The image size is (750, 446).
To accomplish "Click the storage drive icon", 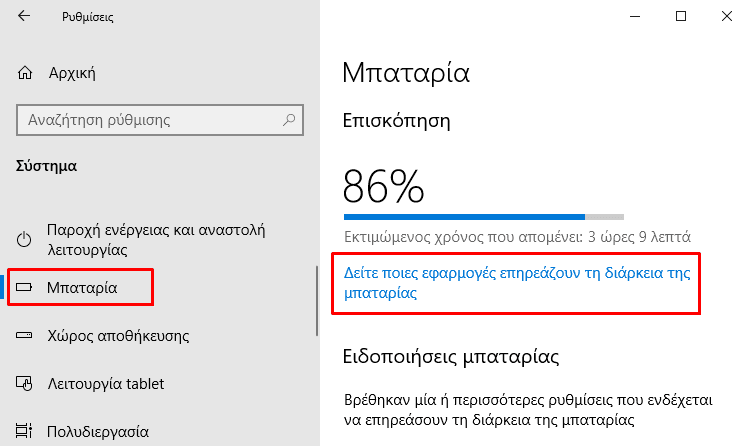I will (x=24, y=335).
